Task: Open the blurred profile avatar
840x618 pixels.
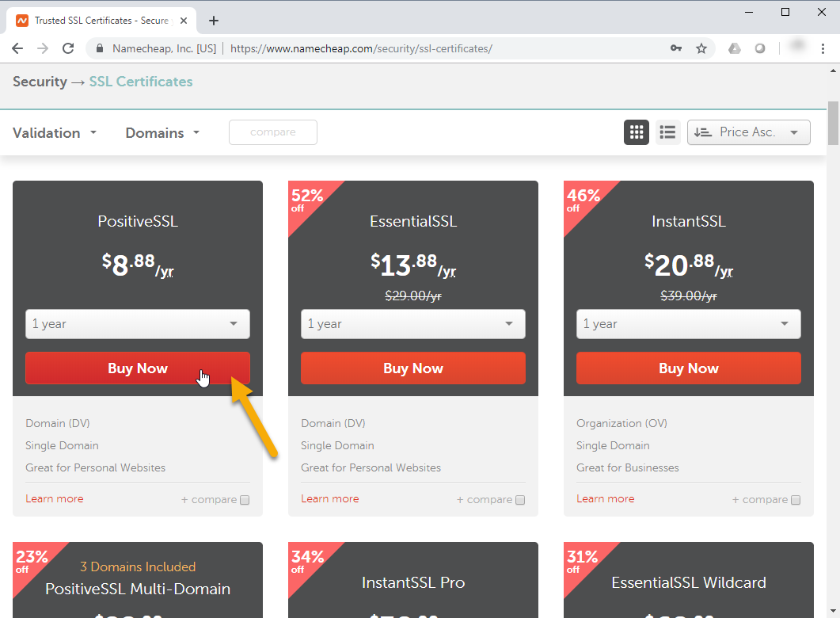Action: pos(798,46)
